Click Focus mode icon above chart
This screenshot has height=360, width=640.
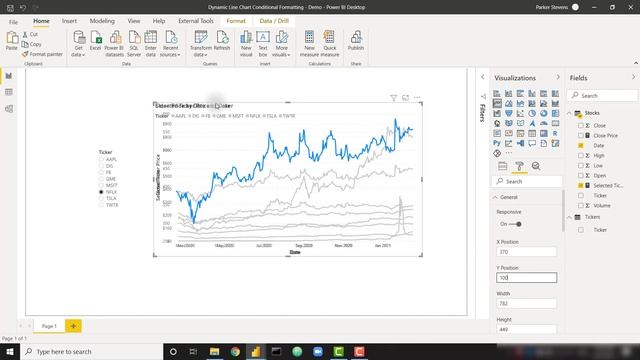[x=405, y=98]
